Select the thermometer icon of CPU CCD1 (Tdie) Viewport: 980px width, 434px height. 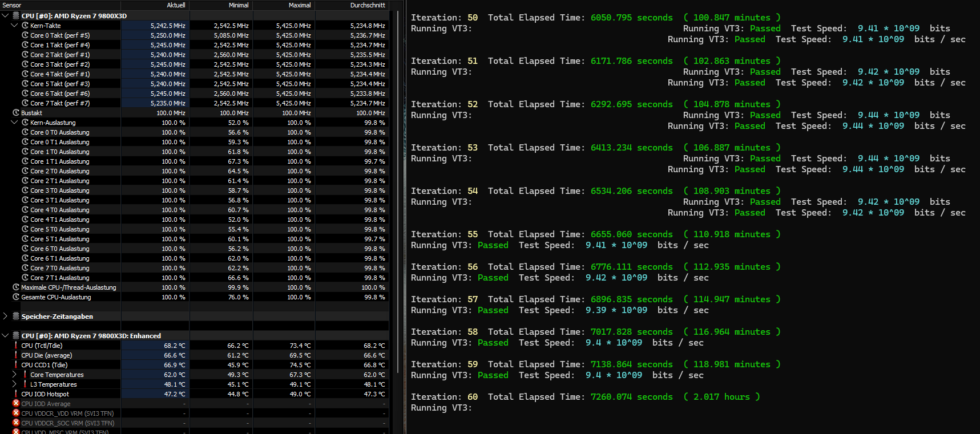16,365
